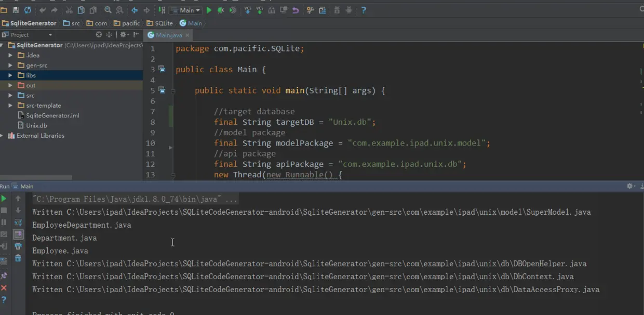The width and height of the screenshot is (644, 315).
Task: Expand the src-template folder node
Action: pyautogui.click(x=10, y=106)
